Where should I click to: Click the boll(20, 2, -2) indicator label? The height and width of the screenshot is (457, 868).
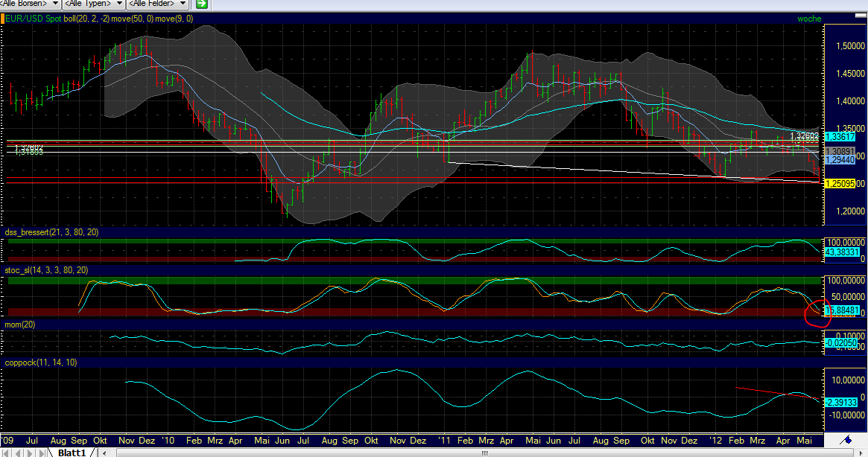(x=86, y=19)
